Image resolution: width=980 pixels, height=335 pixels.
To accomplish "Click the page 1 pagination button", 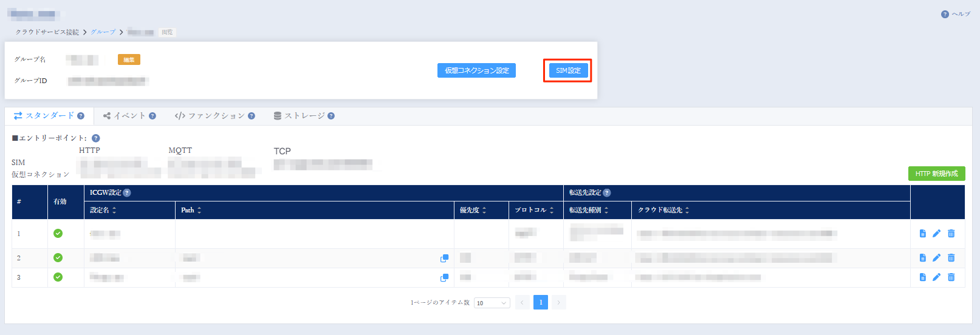I will pyautogui.click(x=540, y=302).
